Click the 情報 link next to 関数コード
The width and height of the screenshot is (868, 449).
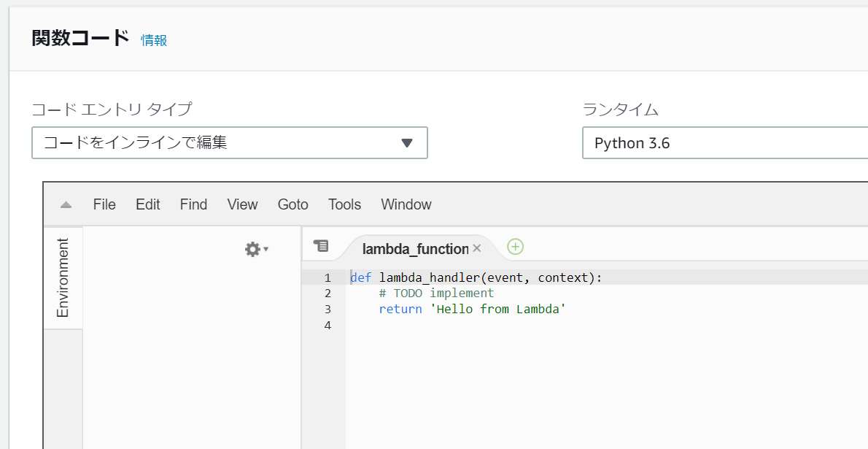point(154,41)
